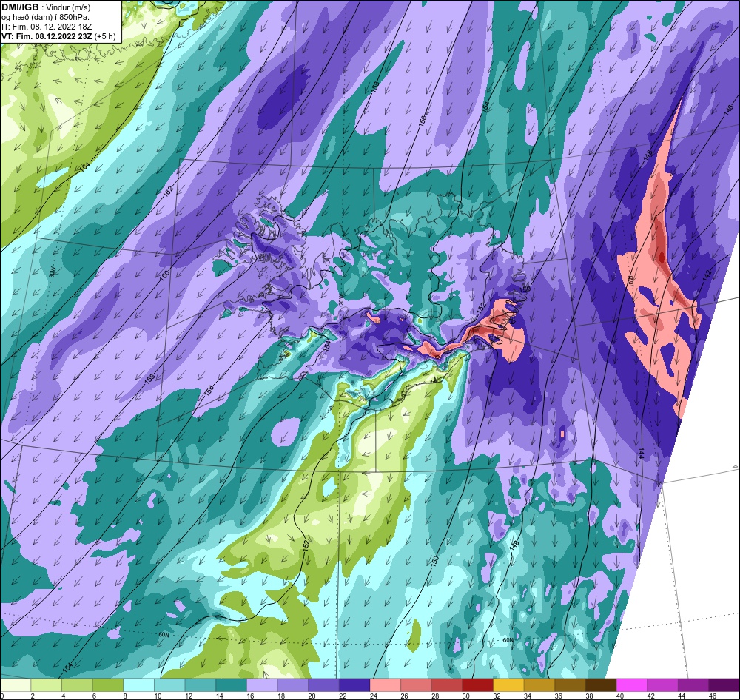Click the legend swatch for 0–2 m/s

coord(16,684)
